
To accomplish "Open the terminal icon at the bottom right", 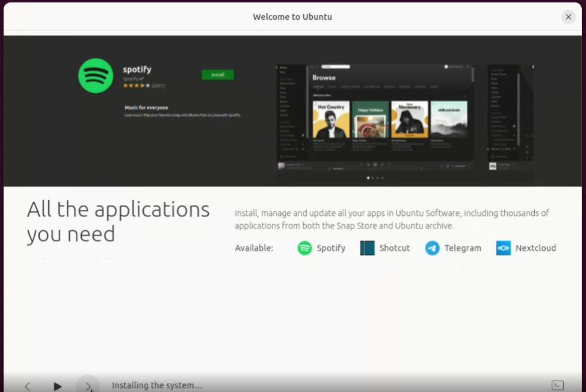I will (557, 385).
